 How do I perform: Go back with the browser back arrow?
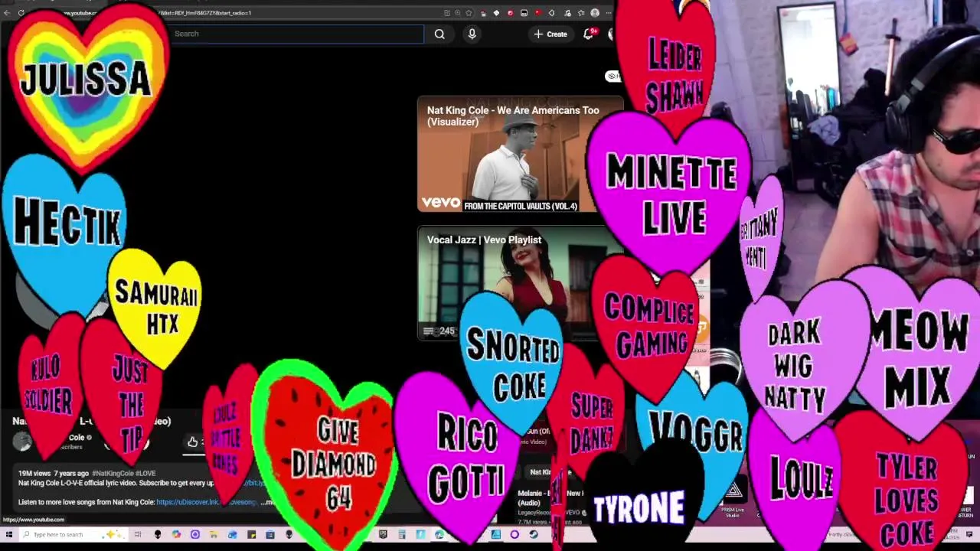point(7,13)
